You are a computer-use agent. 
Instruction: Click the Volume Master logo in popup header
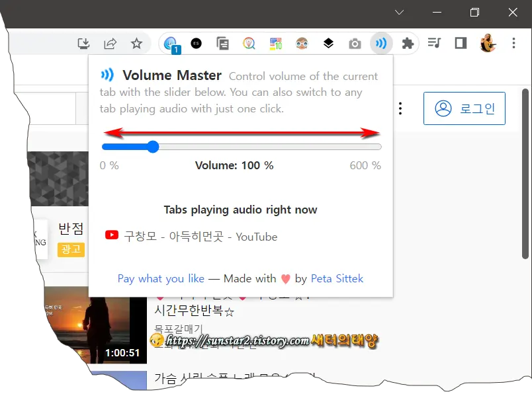pos(108,75)
